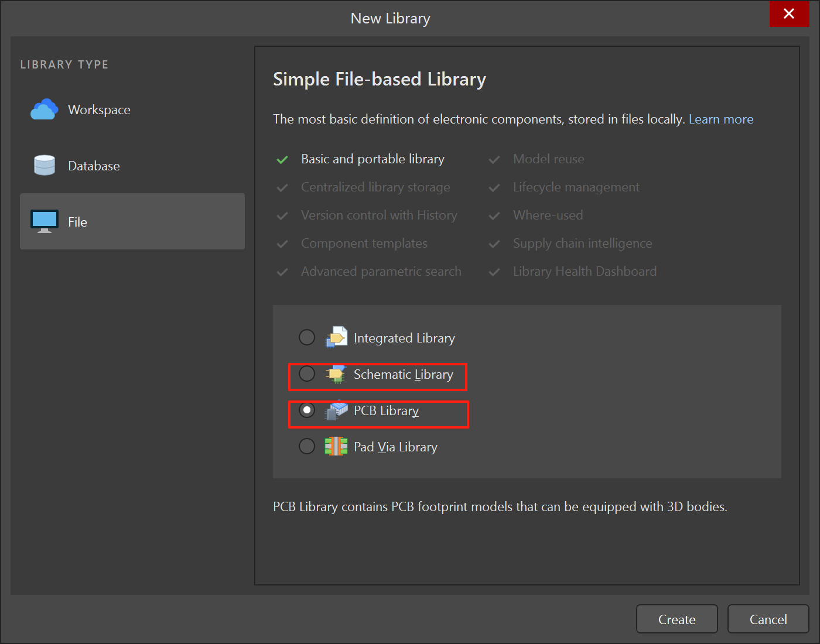Click the 'Schematic Library' label
The image size is (820, 644).
coord(404,375)
